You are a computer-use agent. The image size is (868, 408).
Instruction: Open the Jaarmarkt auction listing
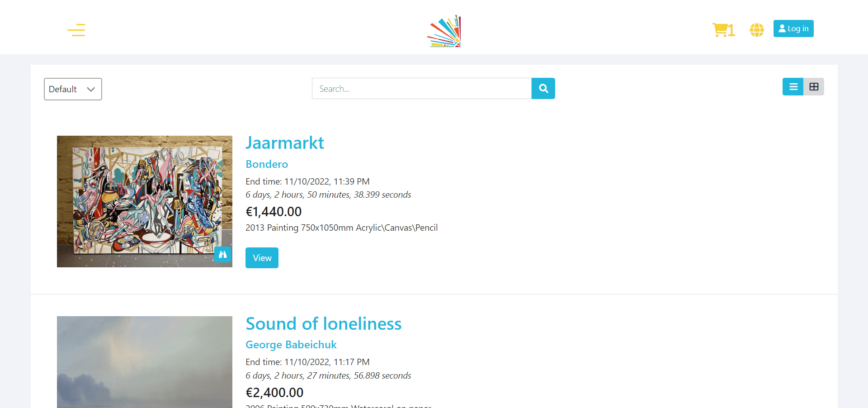coord(285,142)
